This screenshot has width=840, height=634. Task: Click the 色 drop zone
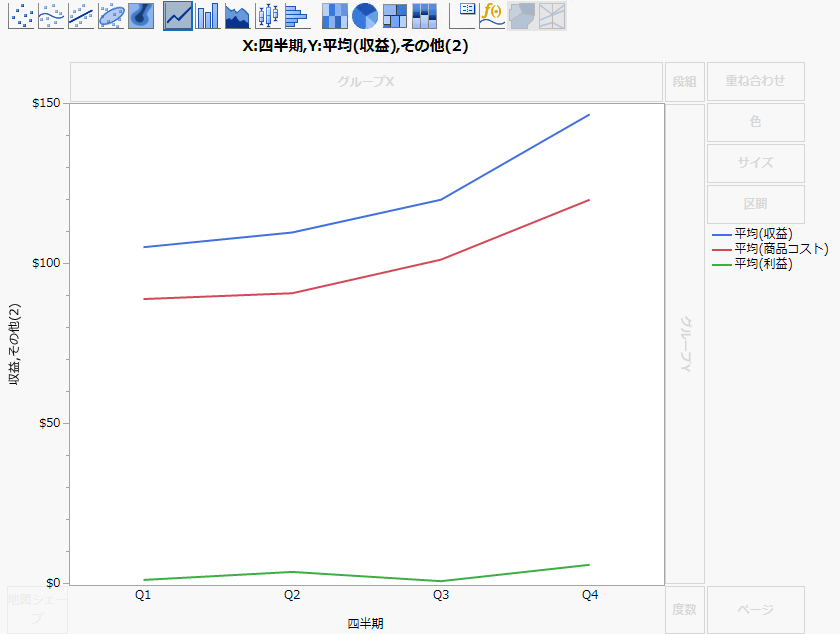(755, 122)
